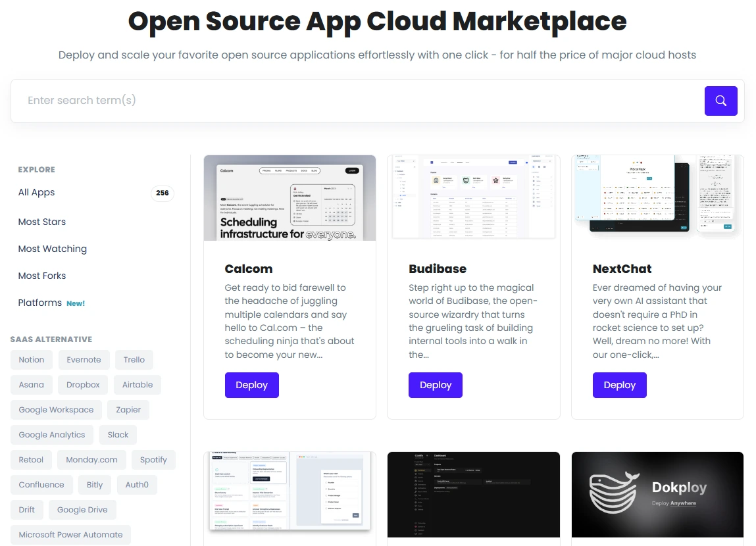Click the purple search magnifier button
This screenshot has height=546, width=756.
(x=721, y=101)
